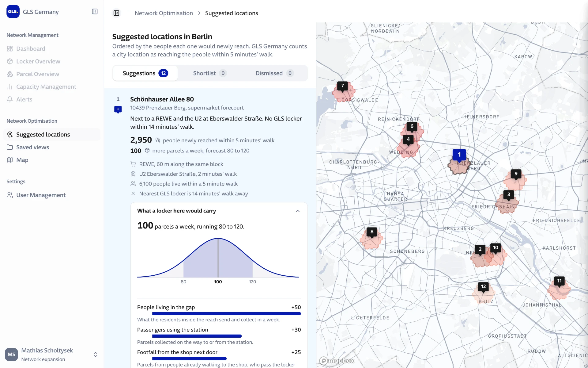Select map marker 7 near Borsigwalde
This screenshot has width=588, height=368.
tap(342, 86)
